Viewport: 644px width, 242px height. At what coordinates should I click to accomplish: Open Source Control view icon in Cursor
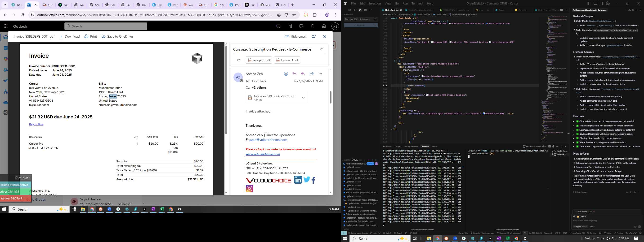(x=360, y=10)
